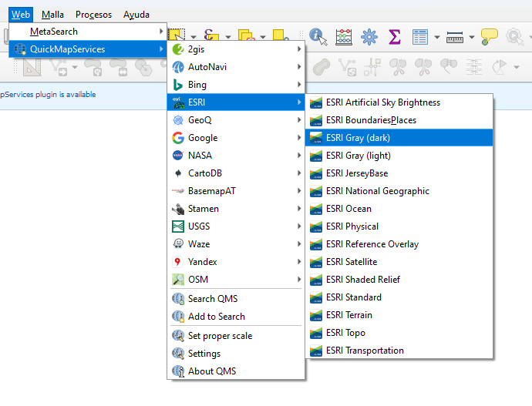Screen dimensions: 532x406
Task: Expand the Bing provider submenu
Action: click(236, 85)
